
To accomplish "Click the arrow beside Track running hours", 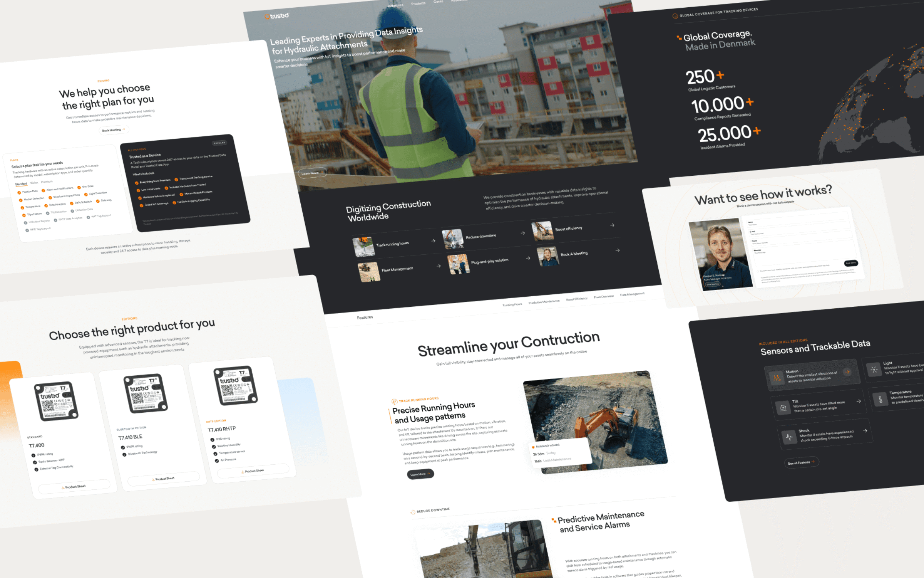I will tap(433, 241).
